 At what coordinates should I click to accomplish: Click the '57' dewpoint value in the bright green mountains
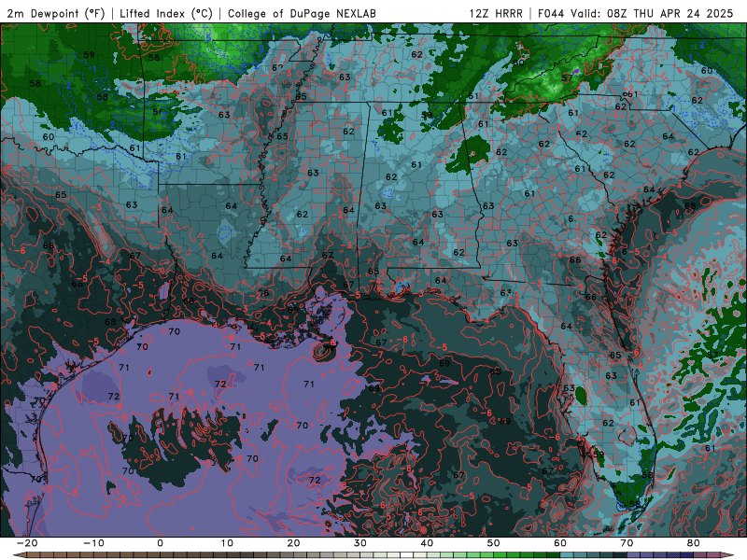(x=567, y=78)
